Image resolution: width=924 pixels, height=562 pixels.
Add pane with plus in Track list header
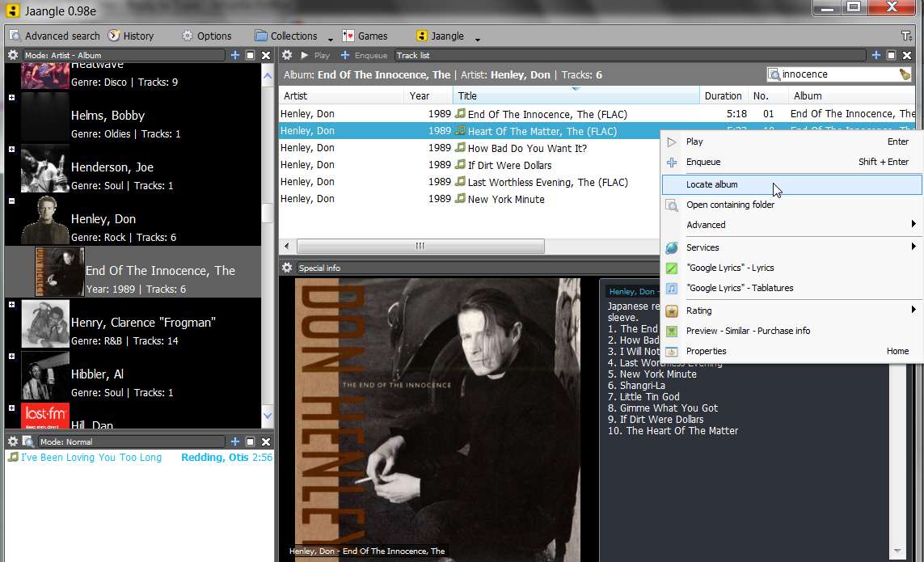pyautogui.click(x=875, y=55)
